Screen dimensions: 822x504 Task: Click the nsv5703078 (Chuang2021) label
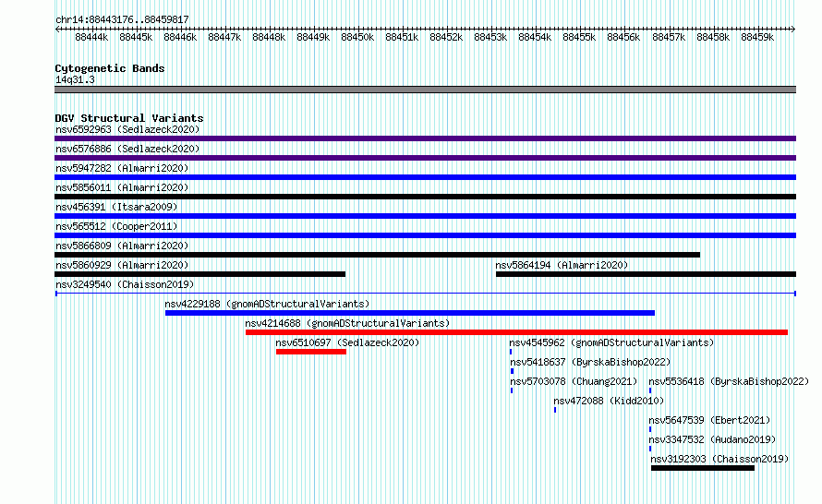[x=574, y=381]
